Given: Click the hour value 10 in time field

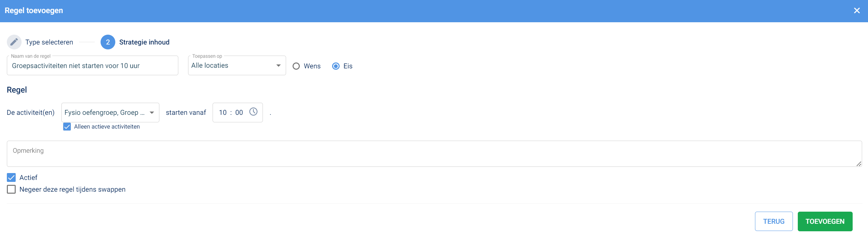Looking at the screenshot, I should pos(223,113).
